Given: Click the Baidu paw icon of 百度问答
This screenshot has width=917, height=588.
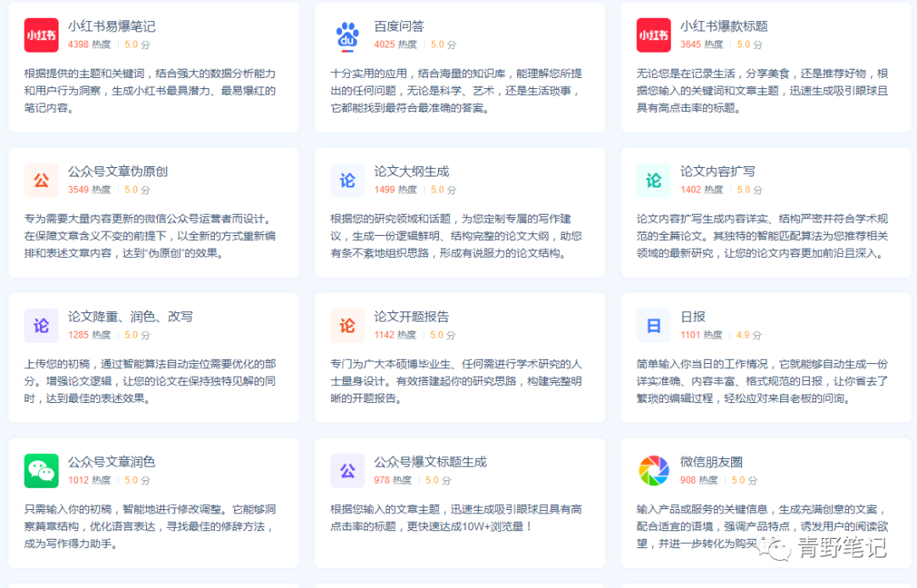Looking at the screenshot, I should click(347, 36).
